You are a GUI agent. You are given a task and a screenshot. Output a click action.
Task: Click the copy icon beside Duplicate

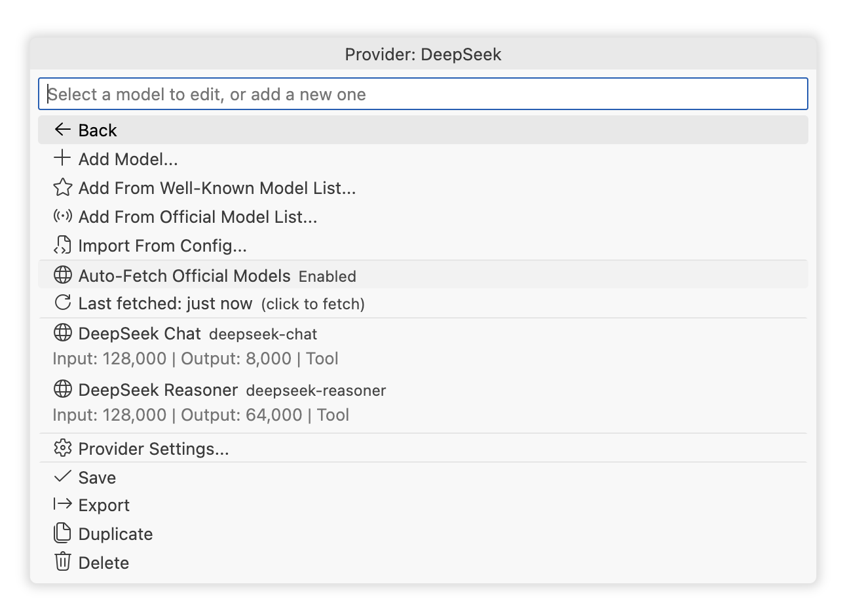pyautogui.click(x=62, y=533)
